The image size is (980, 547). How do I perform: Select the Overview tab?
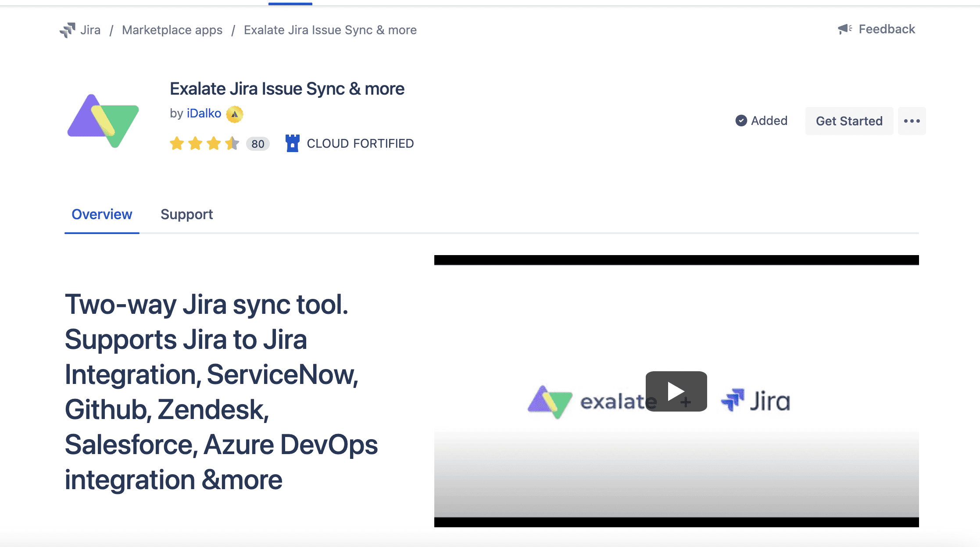point(101,214)
